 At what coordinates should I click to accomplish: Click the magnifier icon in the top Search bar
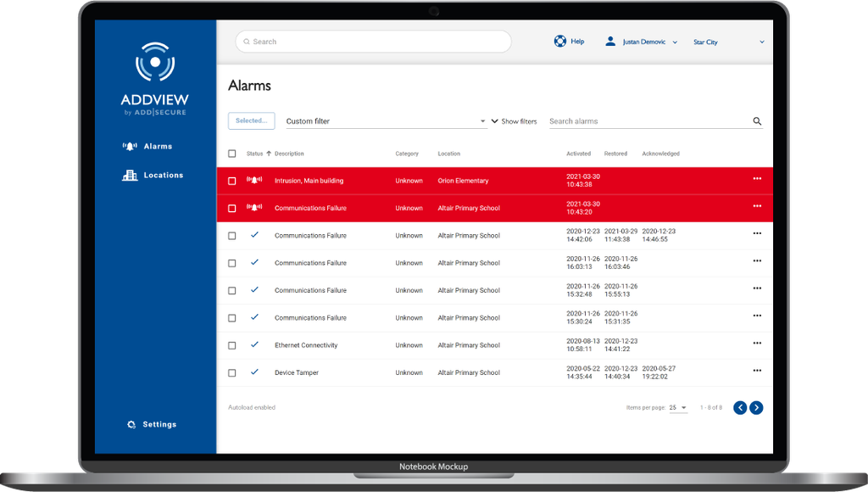click(x=247, y=42)
